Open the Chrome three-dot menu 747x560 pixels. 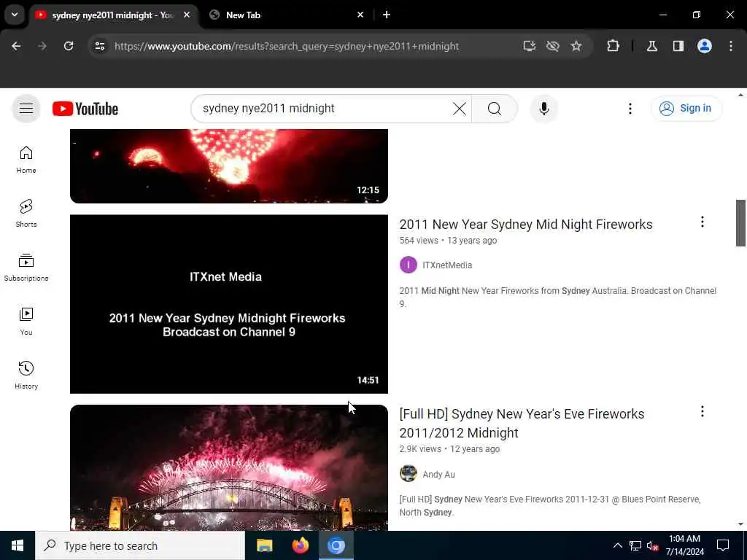731,46
